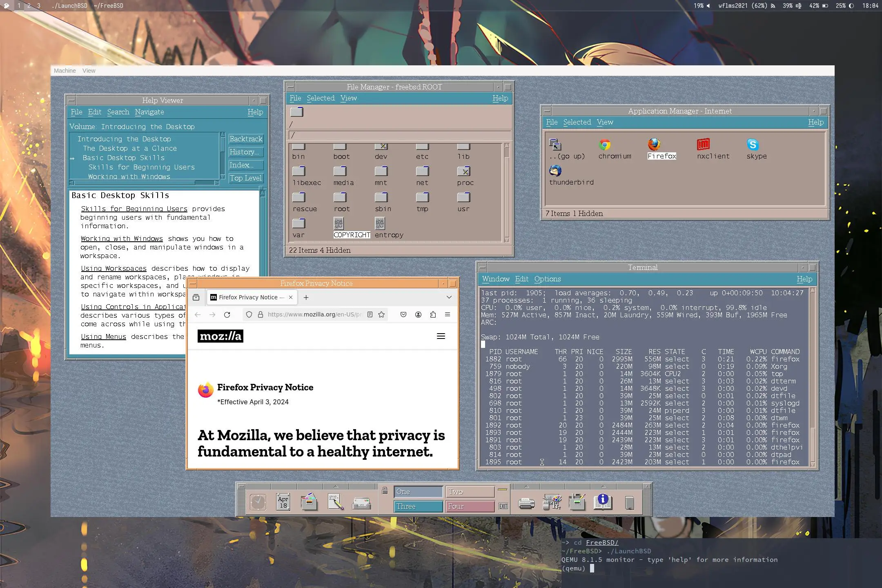Open the View menu in Application Manager
Screen dimensions: 882x588
click(605, 122)
